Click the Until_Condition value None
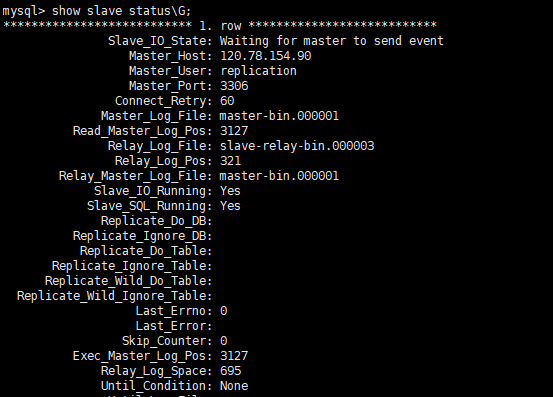The image size is (553, 397). point(234,386)
